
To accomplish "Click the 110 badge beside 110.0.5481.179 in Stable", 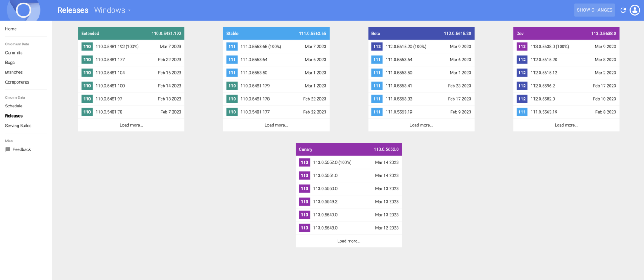I will (232, 86).
